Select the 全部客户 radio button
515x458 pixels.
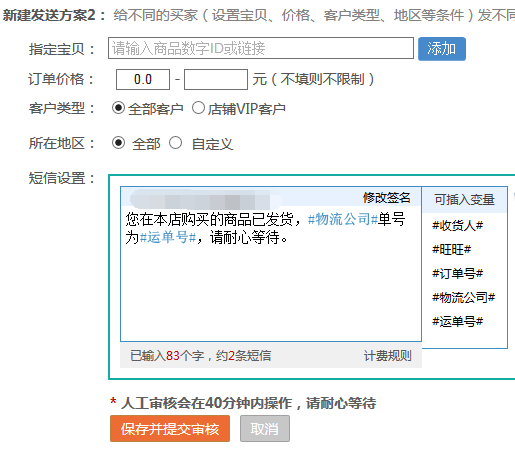coord(118,108)
